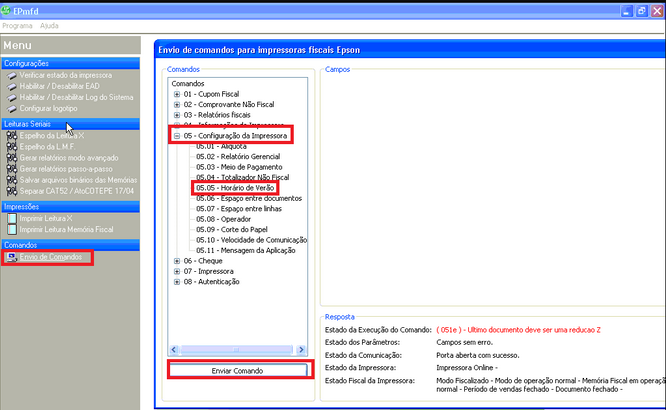Click the Envio de Comandos icon

tap(11, 258)
